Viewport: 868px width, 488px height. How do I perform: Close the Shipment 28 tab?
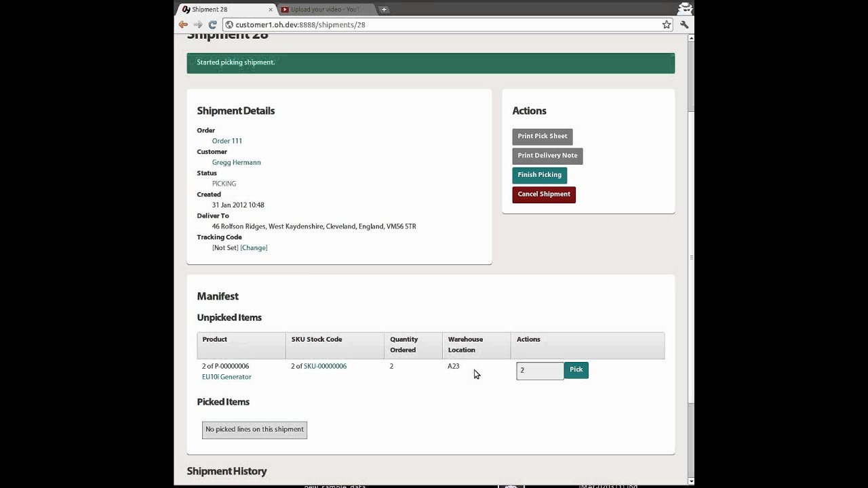tap(270, 9)
